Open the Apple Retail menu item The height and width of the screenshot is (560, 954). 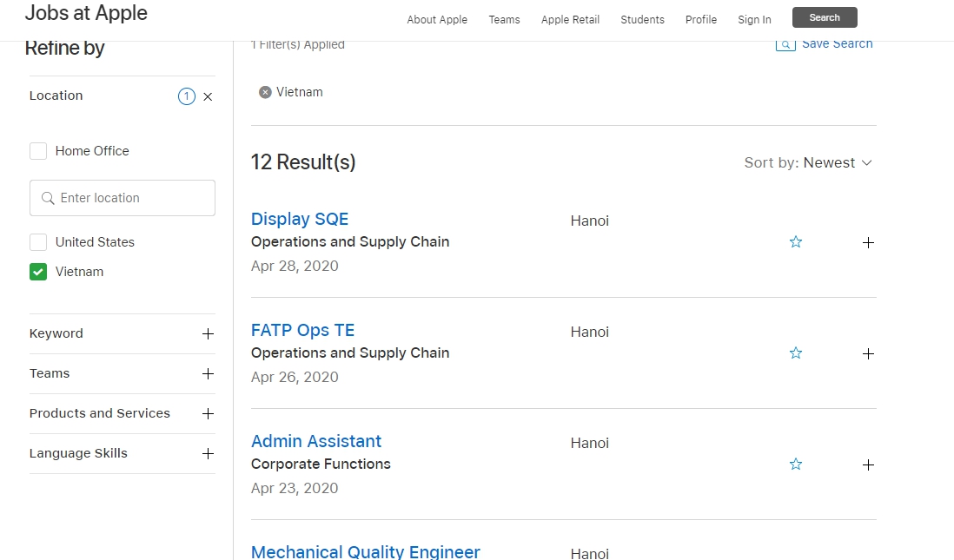pos(570,20)
